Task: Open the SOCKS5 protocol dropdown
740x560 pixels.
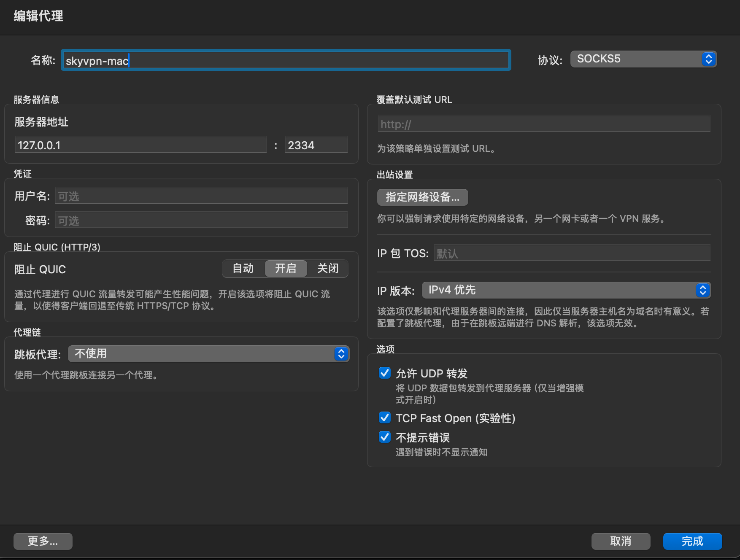Action: [643, 59]
